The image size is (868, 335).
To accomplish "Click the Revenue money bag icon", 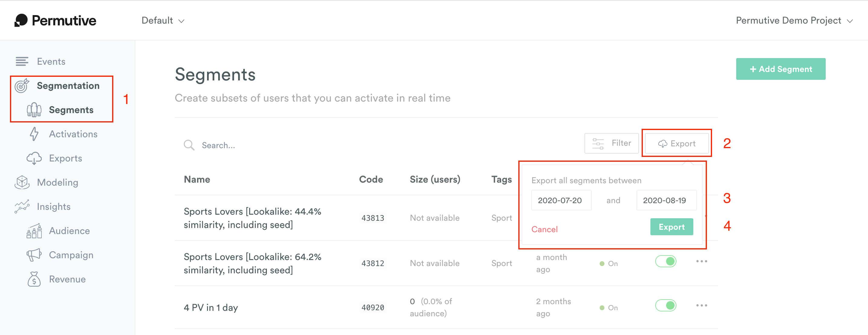I will [34, 279].
